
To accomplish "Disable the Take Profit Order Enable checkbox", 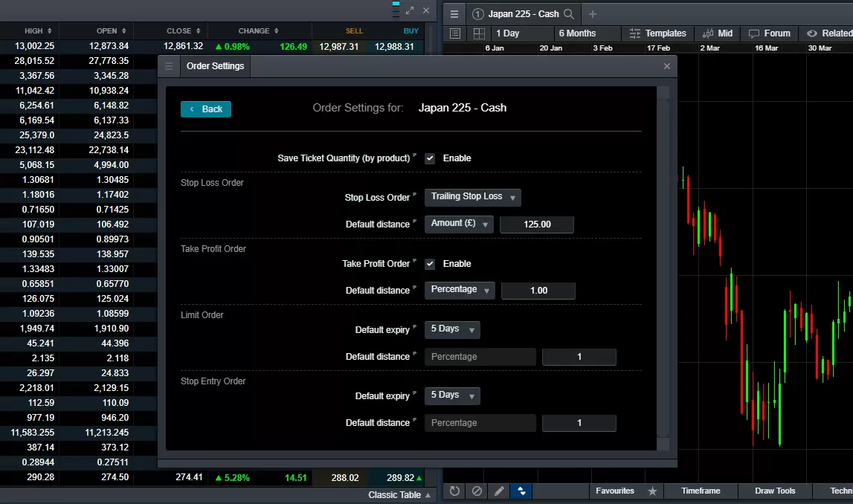I will point(429,263).
